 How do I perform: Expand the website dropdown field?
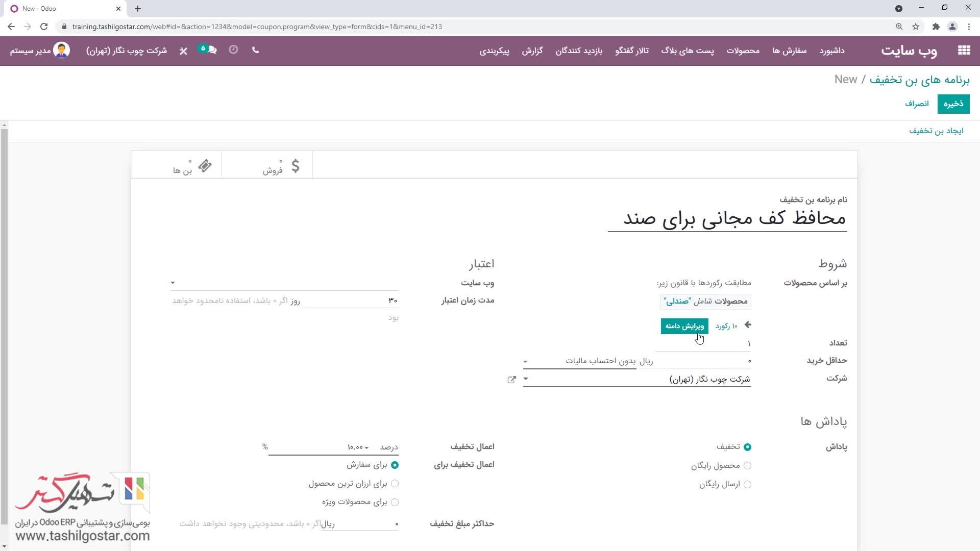tap(173, 283)
